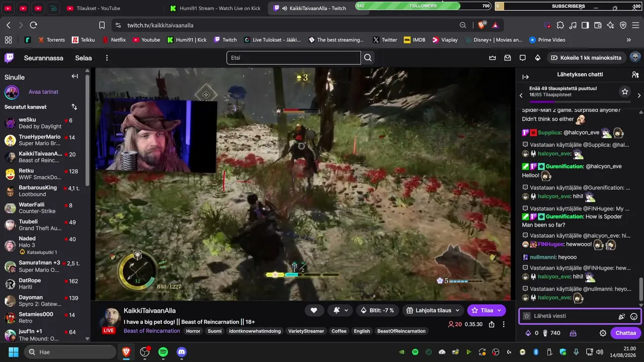The height and width of the screenshot is (362, 644).
Task: Open Twitch search magnifier button
Action: (368, 58)
